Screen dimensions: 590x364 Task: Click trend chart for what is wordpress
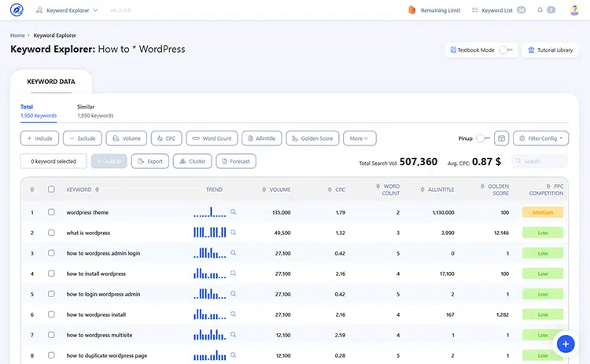pyautogui.click(x=209, y=233)
